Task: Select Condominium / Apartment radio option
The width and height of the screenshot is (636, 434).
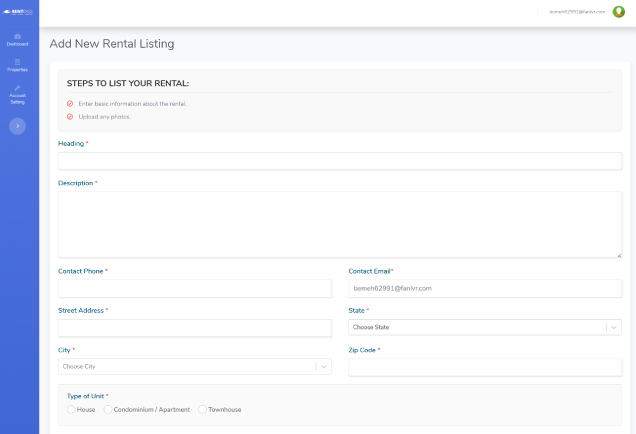Action: point(108,409)
